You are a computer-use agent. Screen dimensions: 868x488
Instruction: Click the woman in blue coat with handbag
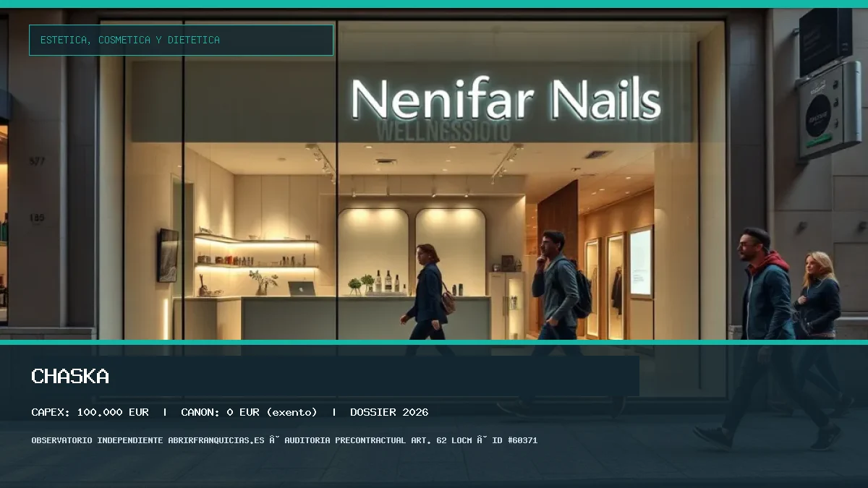(x=428, y=291)
